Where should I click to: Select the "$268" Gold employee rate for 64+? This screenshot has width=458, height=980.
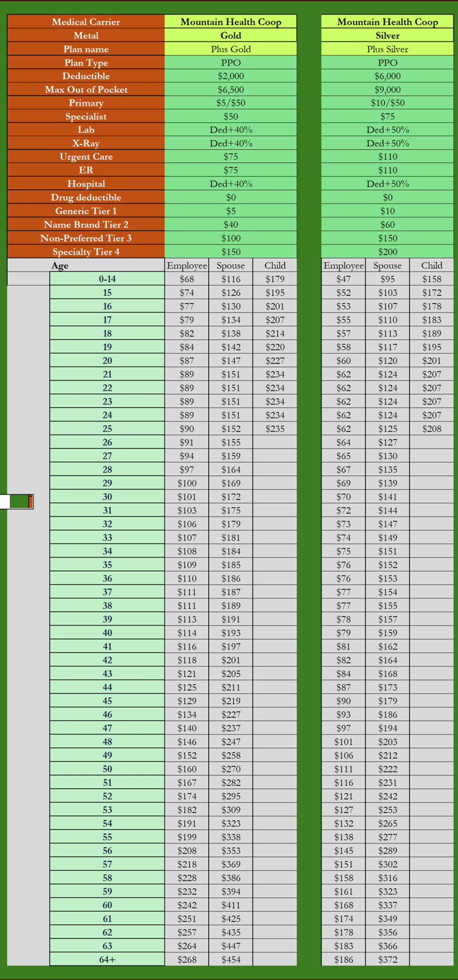pos(187,960)
